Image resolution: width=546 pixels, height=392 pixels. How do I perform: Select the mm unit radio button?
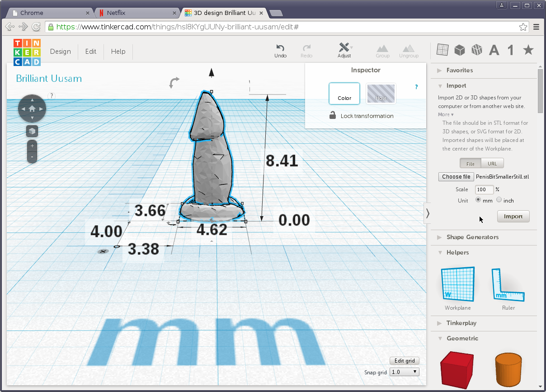tap(478, 200)
